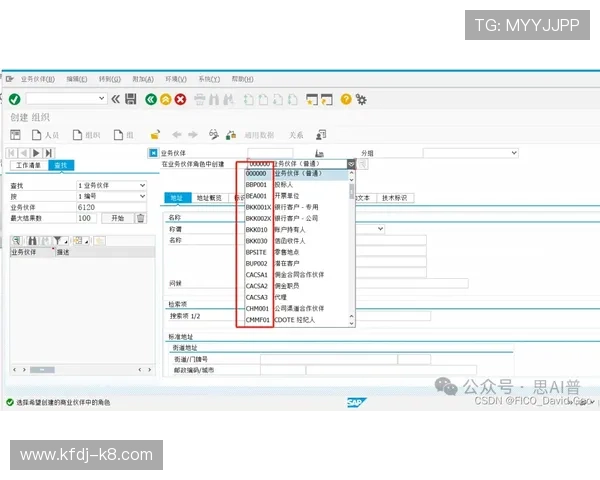Go to the next record arrow
This screenshot has width=600, height=480.
36,153
